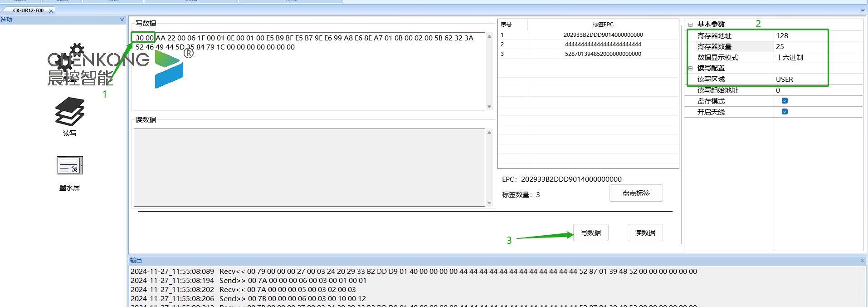This screenshot has width=868, height=307.
Task: Collapse the 基本参数 property group
Action: tap(690, 25)
